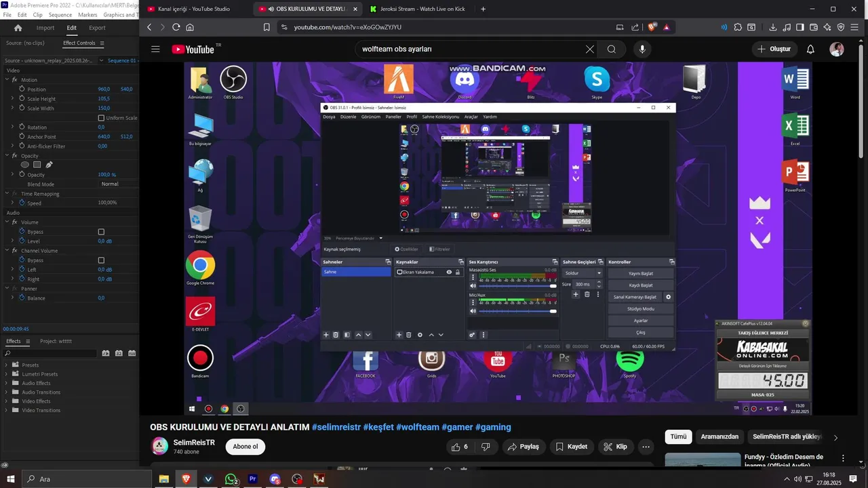Click the Brave Shields lion icon

pos(652,27)
